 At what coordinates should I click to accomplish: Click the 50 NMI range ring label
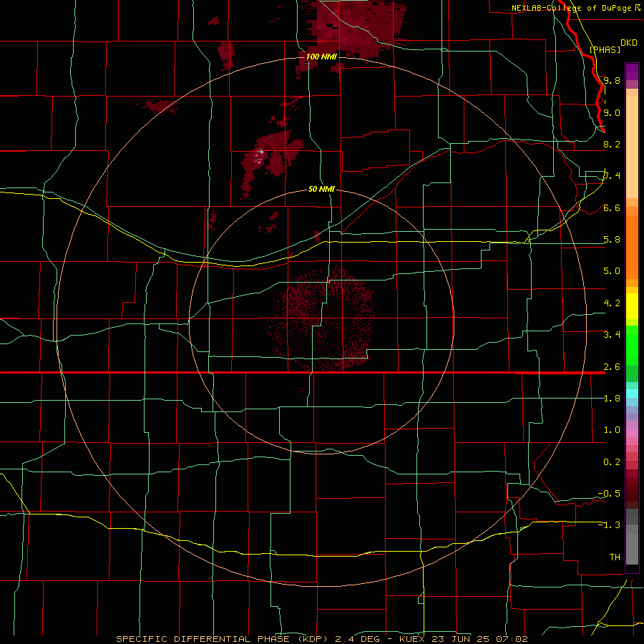pos(321,189)
